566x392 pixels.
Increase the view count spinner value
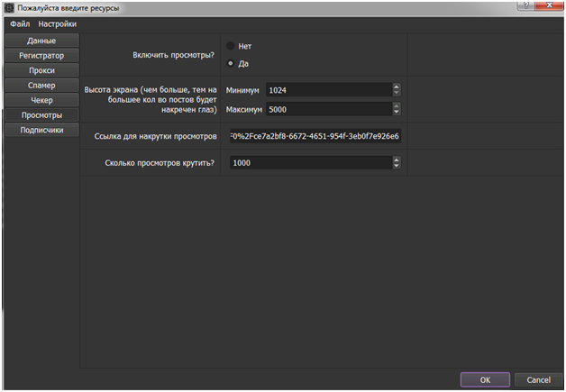coord(397,160)
